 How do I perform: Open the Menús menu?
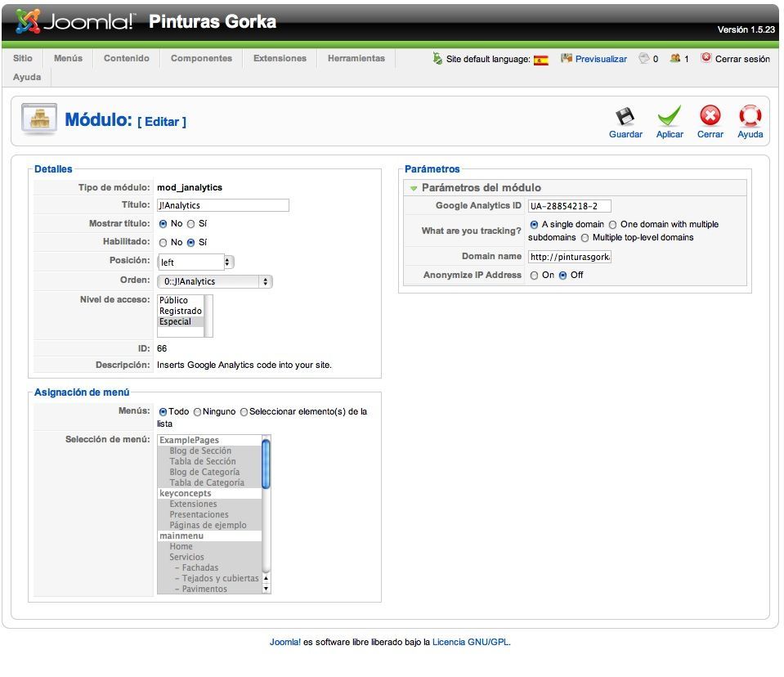pos(68,58)
